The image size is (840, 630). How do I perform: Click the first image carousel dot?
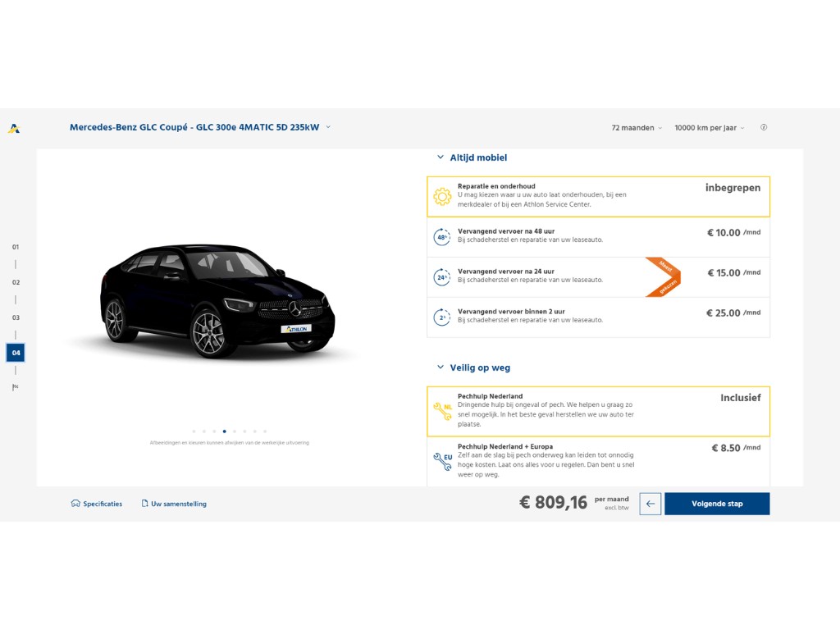[194, 431]
